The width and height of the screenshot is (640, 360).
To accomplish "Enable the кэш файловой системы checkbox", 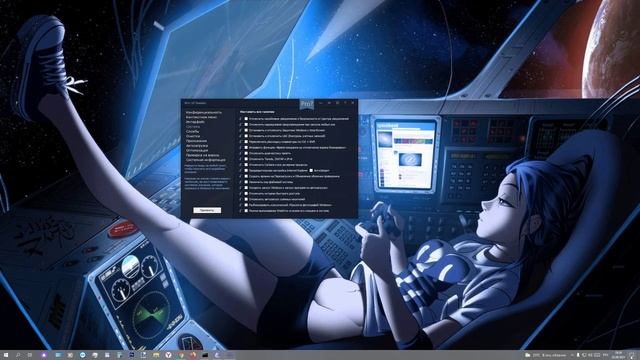I will pyautogui.click(x=246, y=182).
